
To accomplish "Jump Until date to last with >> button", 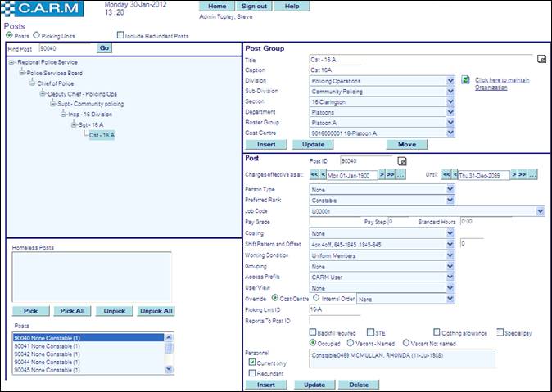I will [x=521, y=175].
